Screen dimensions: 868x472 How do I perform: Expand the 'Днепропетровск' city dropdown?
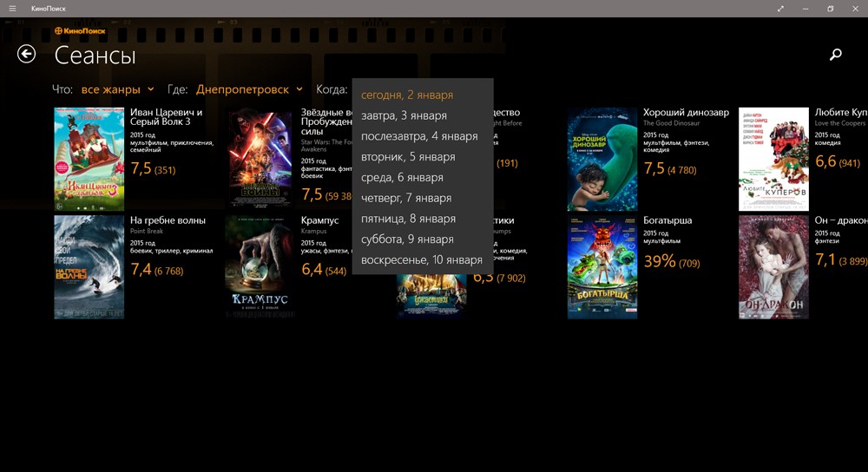249,89
